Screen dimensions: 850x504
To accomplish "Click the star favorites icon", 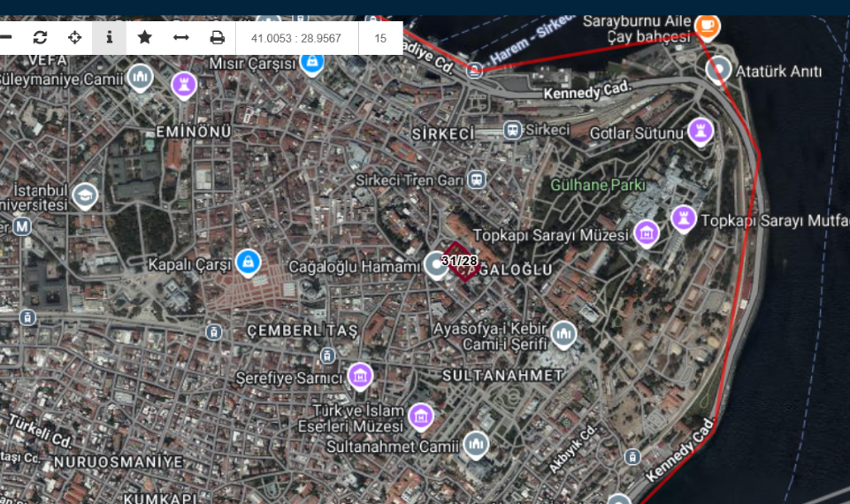I will coord(145,37).
